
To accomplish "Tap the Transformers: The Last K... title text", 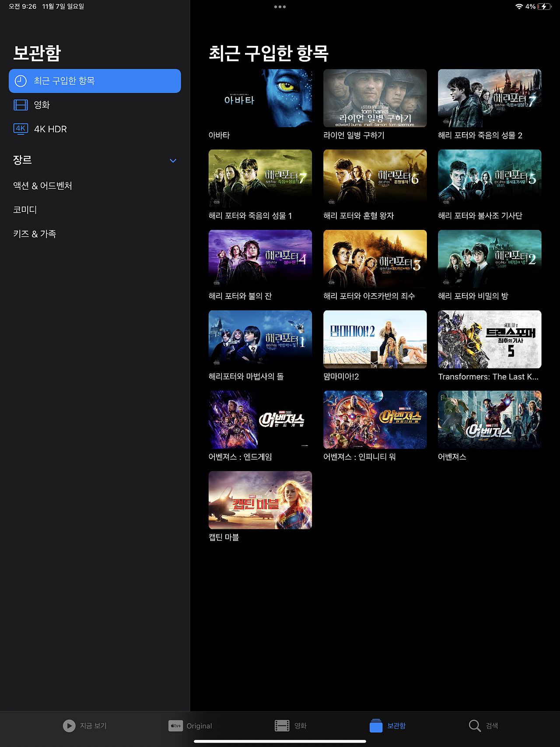I will 488,377.
